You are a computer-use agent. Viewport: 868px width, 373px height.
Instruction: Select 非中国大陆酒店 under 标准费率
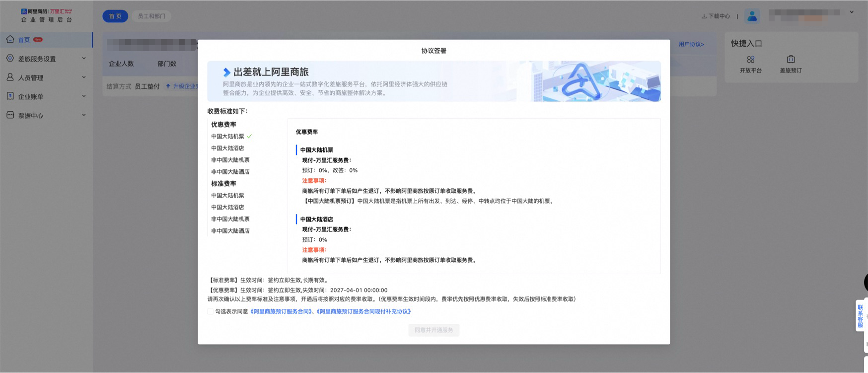pos(230,231)
